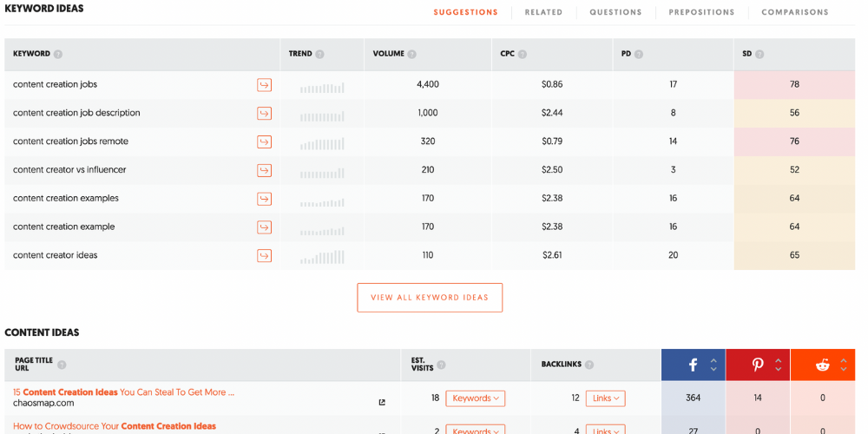Viewport: 868px width, 434px height.
Task: Click the help icon beside BACKLINKS header
Action: (x=589, y=365)
